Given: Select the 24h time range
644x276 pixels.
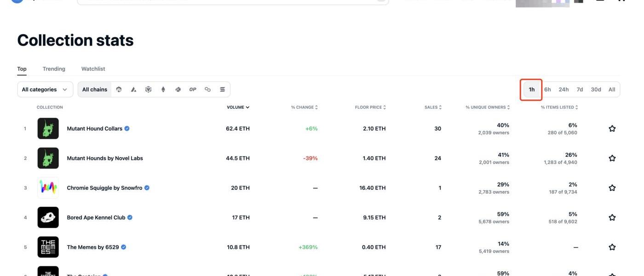Looking at the screenshot, I should coord(563,89).
